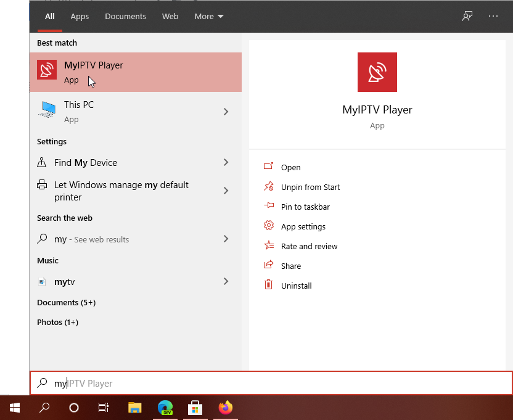Expand default printer setting chevron

tap(226, 191)
